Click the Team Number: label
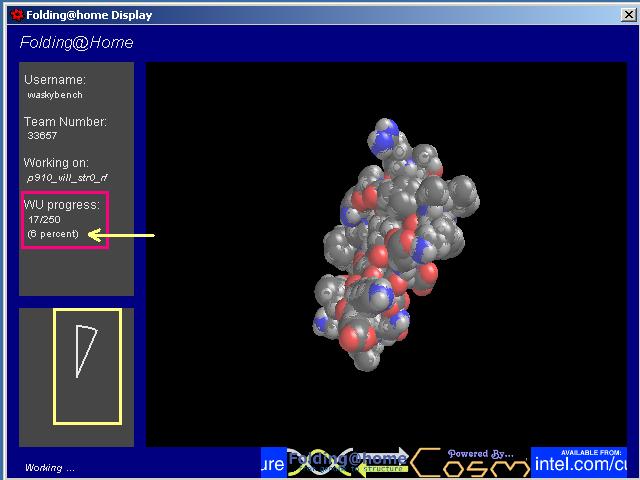This screenshot has width=640, height=480. pyautogui.click(x=65, y=122)
